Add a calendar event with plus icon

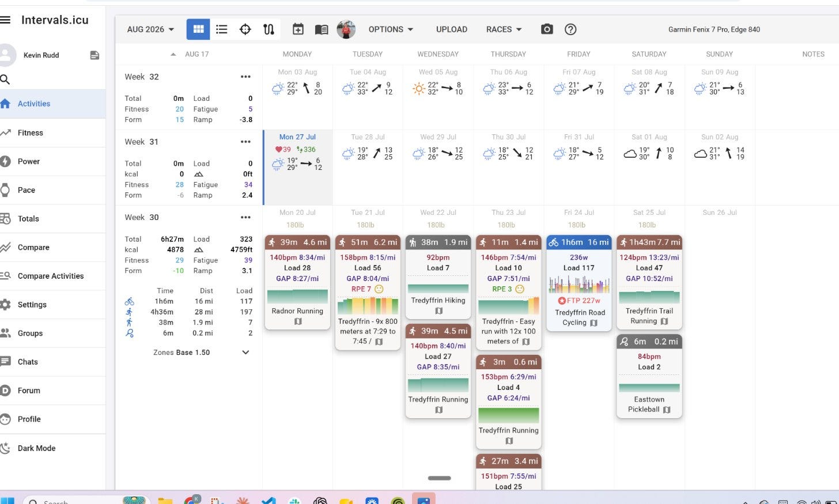[x=298, y=29]
